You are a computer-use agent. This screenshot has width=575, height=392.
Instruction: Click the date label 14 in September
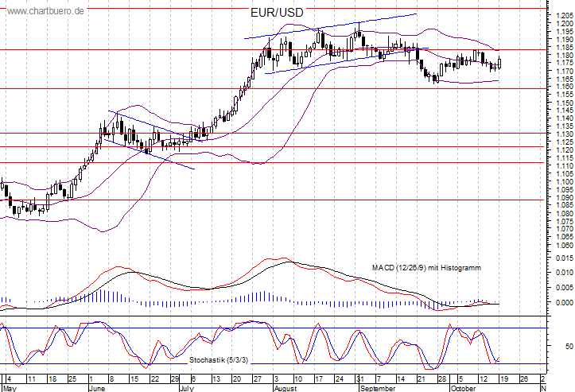(401, 378)
